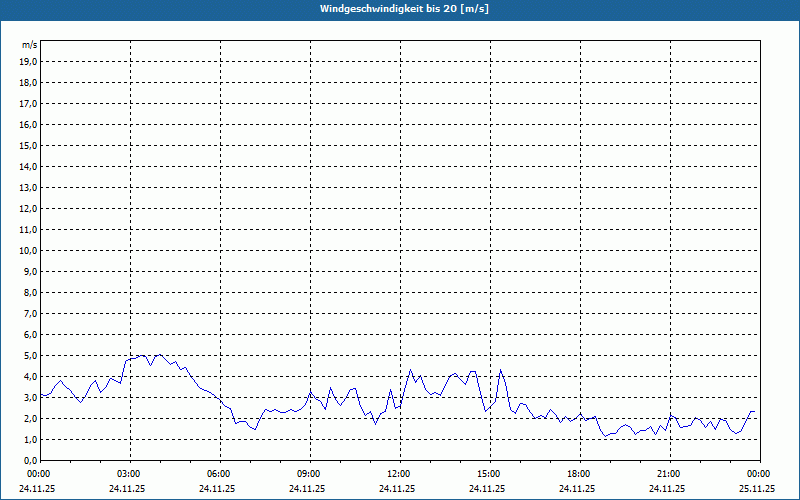Click the 15,0 y-axis value label
The height and width of the screenshot is (500, 800).
click(29, 145)
